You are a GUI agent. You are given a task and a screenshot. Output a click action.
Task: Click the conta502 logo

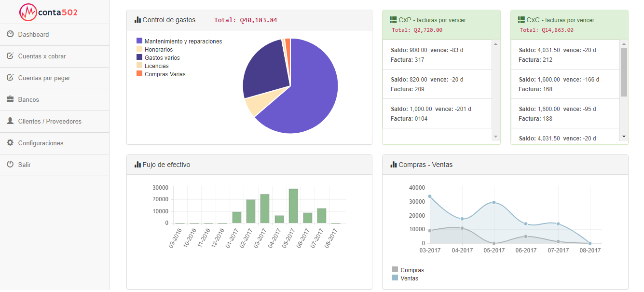click(x=48, y=12)
